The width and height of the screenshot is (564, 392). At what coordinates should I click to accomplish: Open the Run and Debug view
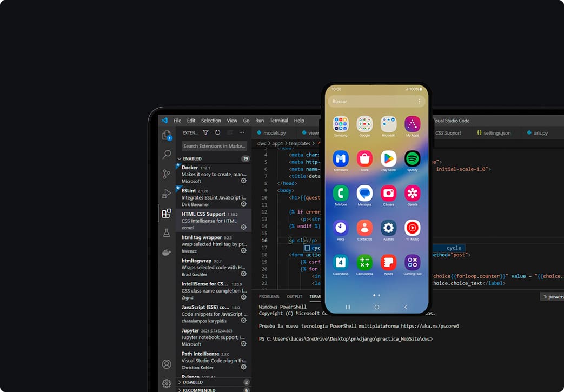(167, 194)
